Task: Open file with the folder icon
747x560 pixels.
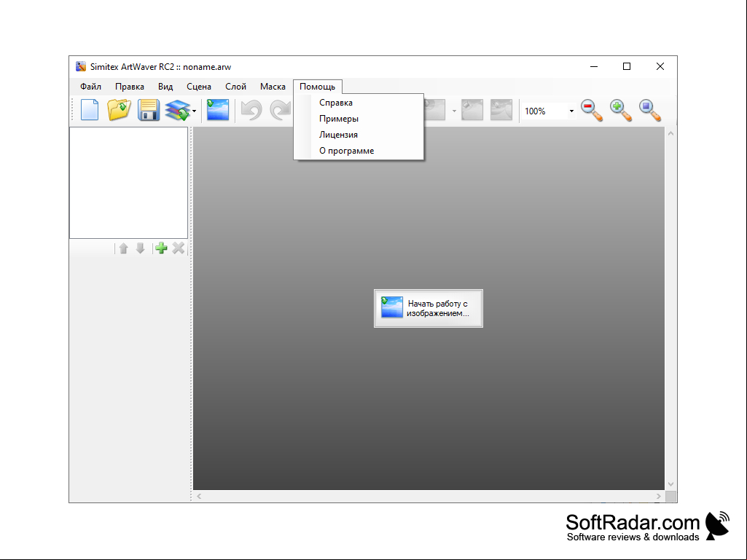Action: [x=119, y=110]
